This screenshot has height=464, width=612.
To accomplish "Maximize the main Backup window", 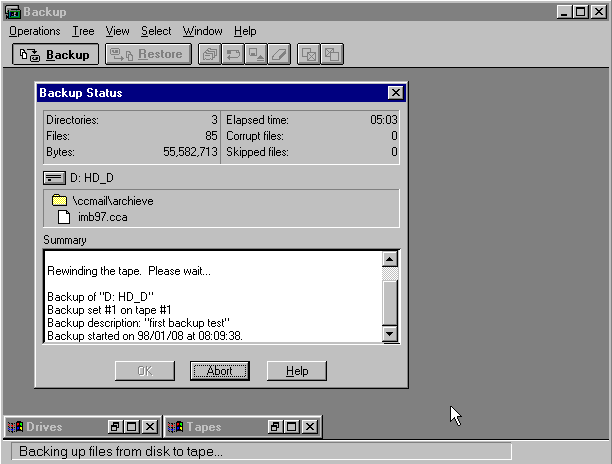I will pyautogui.click(x=580, y=12).
